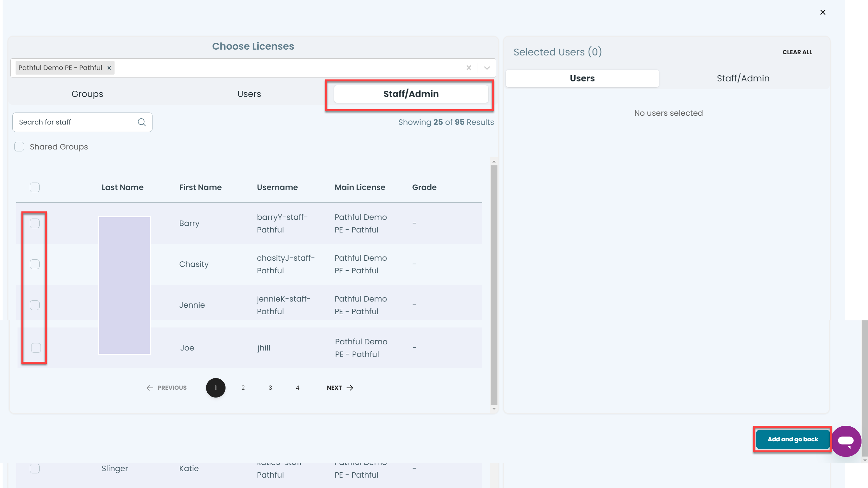Open the purple chat support bubble
This screenshot has width=868, height=488.
tap(846, 441)
